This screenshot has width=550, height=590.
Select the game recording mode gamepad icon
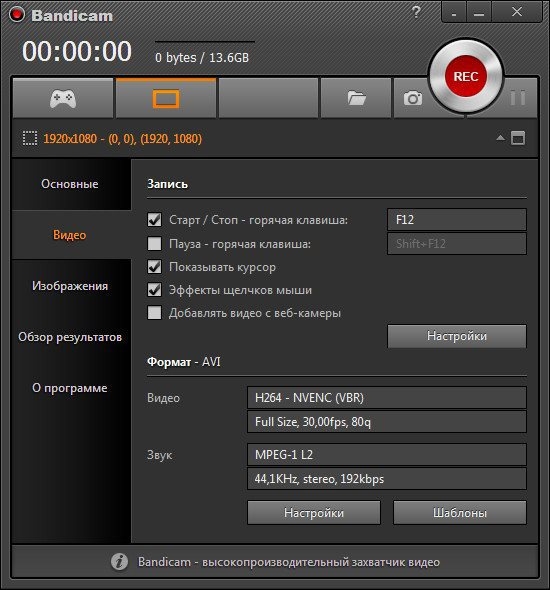[63, 99]
